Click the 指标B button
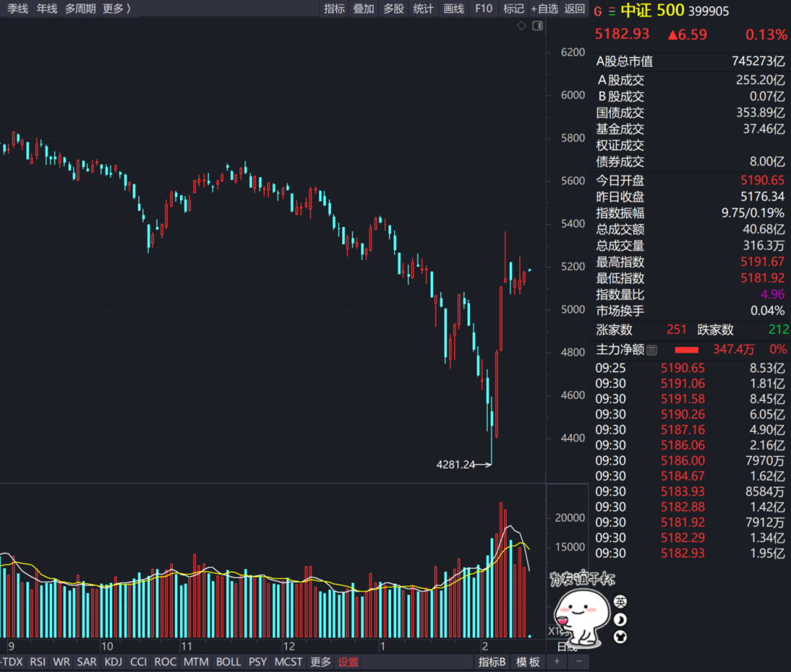Viewport: 791px width, 672px height. (x=492, y=662)
